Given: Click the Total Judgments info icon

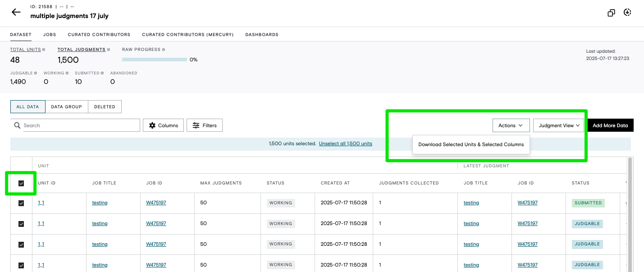Looking at the screenshot, I should click(108, 50).
